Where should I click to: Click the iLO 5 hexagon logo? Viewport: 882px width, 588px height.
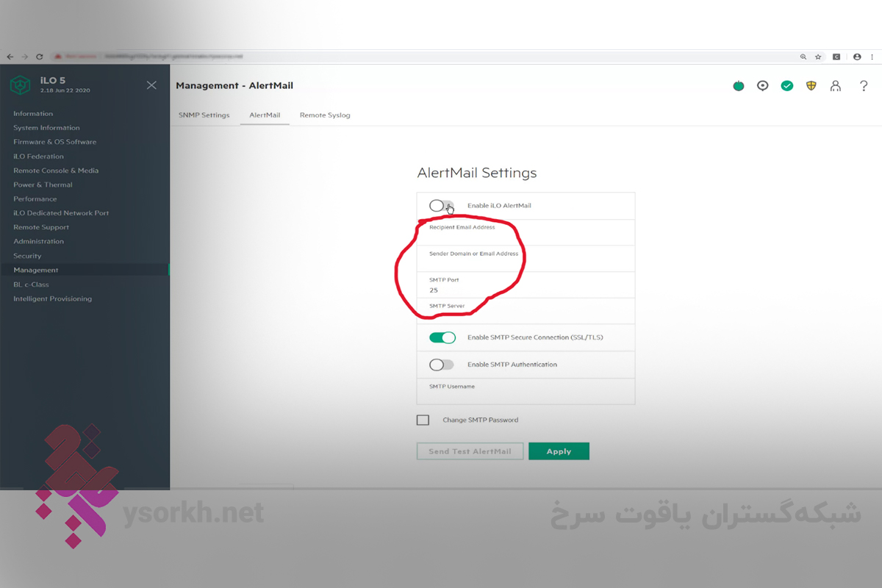tap(21, 85)
